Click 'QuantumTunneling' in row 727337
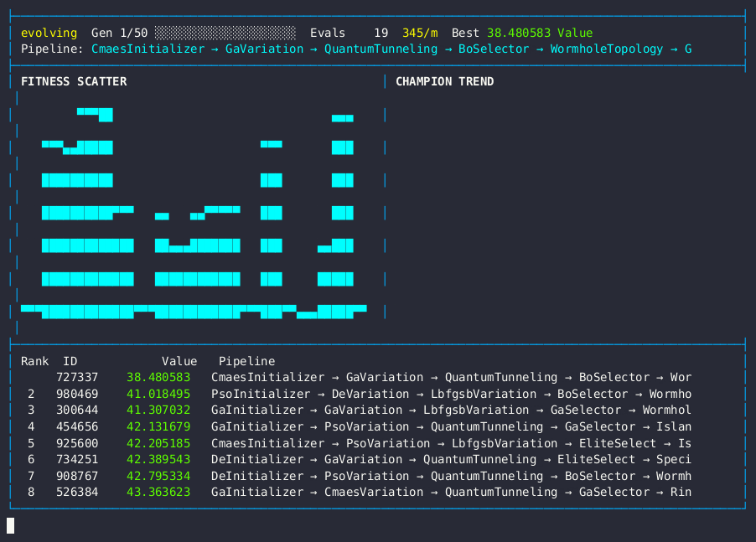The width and height of the screenshot is (756, 542). click(x=501, y=377)
